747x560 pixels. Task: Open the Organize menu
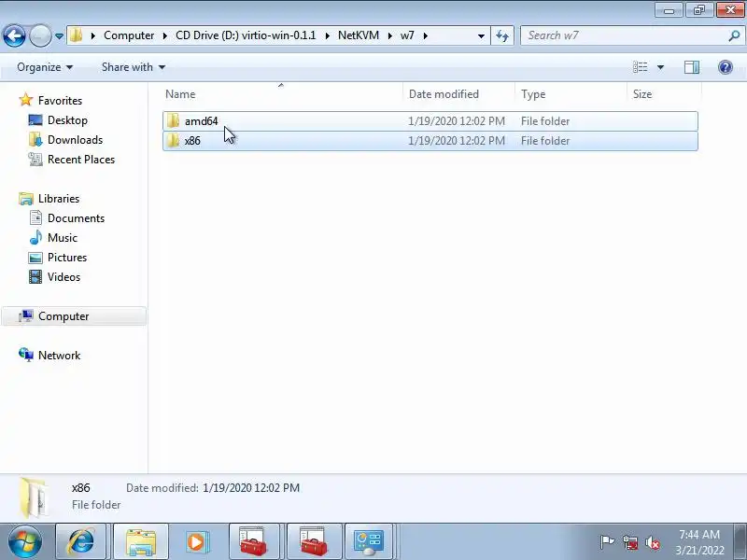(45, 67)
